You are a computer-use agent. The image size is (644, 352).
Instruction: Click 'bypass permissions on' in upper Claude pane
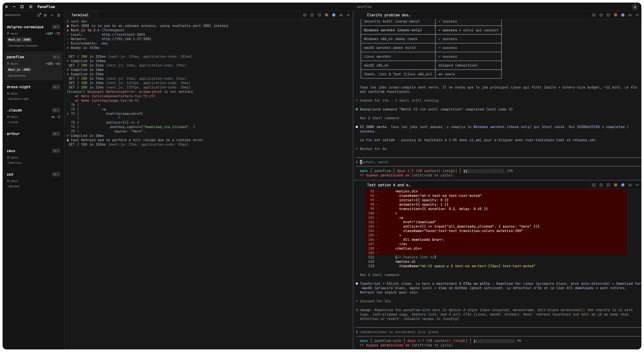[x=388, y=175]
